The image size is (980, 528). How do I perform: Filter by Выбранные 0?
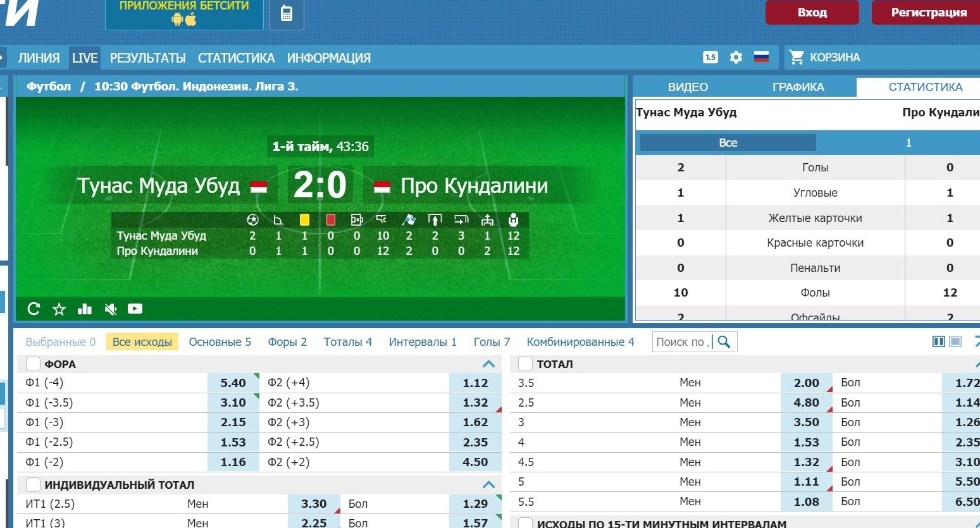coord(60,342)
